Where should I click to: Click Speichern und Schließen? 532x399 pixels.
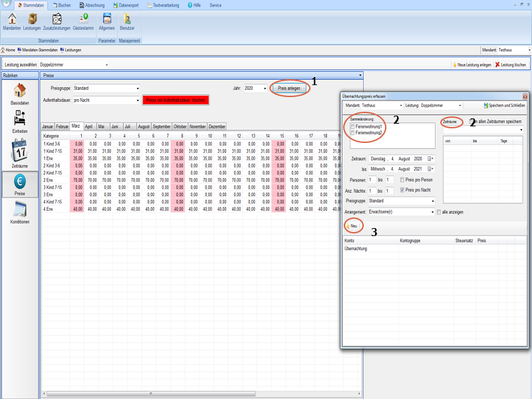pyautogui.click(x=504, y=106)
